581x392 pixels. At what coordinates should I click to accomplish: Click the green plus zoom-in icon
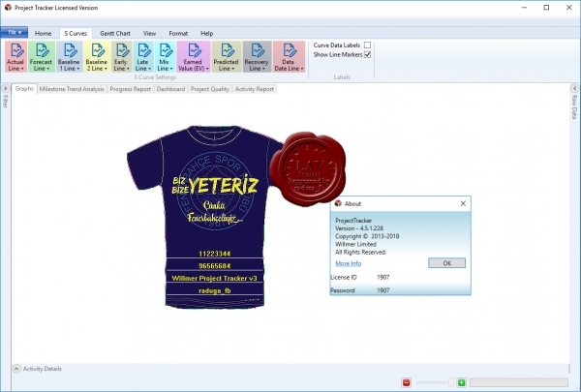click(461, 382)
